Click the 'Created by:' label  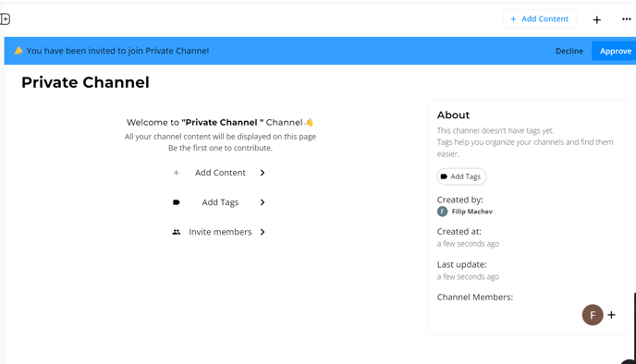(x=459, y=200)
